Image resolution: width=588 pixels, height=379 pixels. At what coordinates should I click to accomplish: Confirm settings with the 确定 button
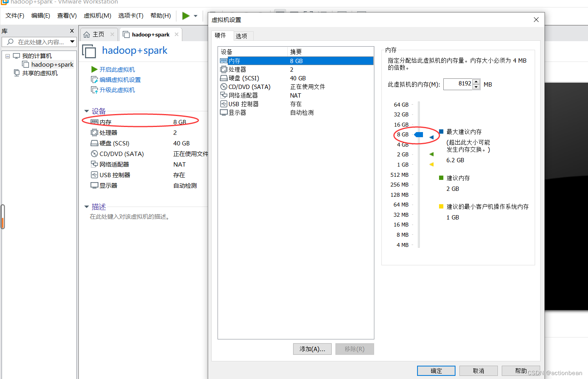point(436,371)
